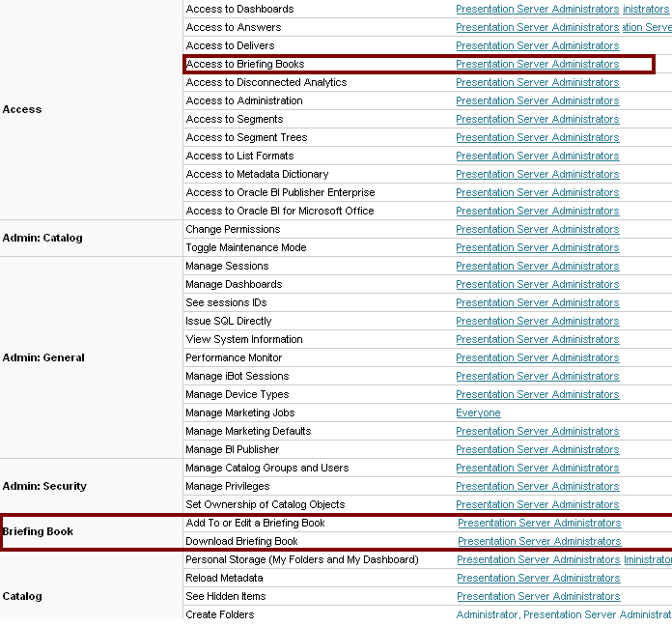672x626 pixels.
Task: Click the 'Add To or Edit a Briefing Book' text
Action: click(256, 523)
